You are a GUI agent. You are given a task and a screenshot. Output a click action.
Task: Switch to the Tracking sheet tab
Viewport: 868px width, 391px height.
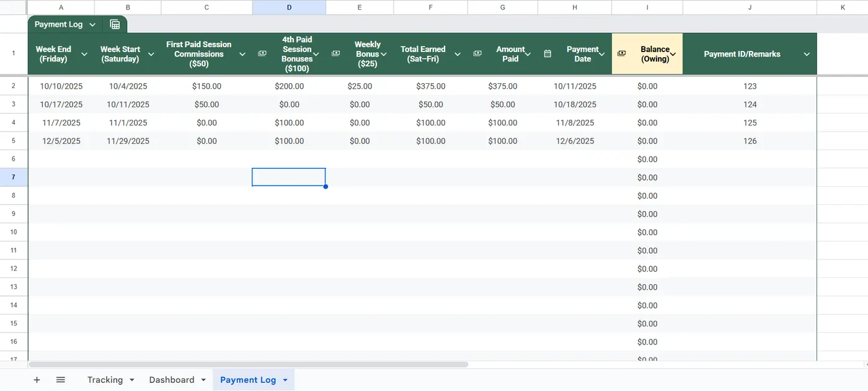[105, 380]
